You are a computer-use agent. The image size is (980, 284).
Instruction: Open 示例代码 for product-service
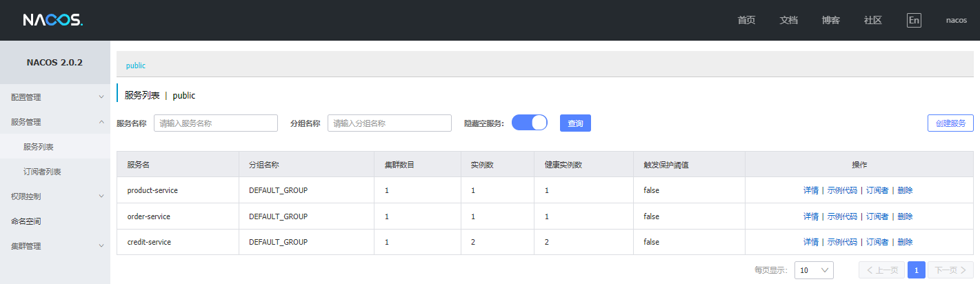[842, 190]
